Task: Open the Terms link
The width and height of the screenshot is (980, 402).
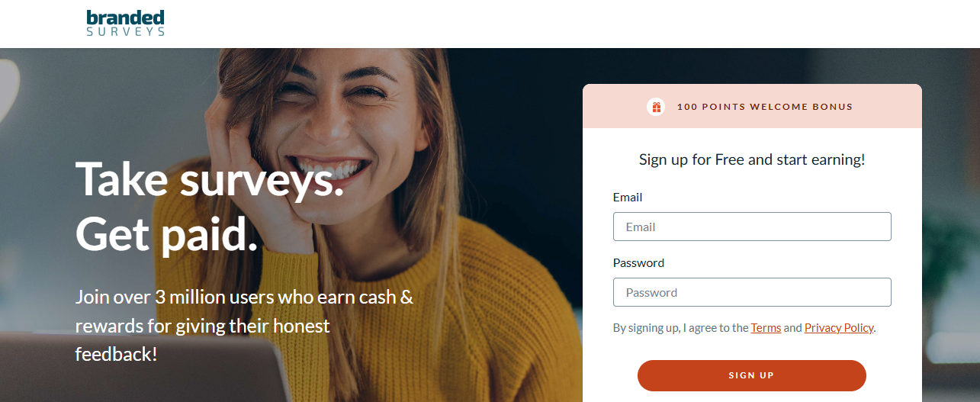Action: tap(766, 327)
